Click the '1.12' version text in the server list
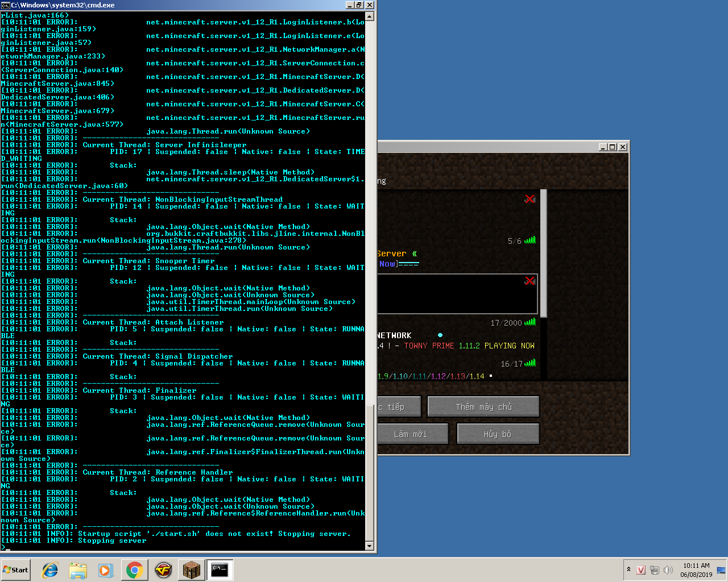Screen dimensions: 728x582 438,376
